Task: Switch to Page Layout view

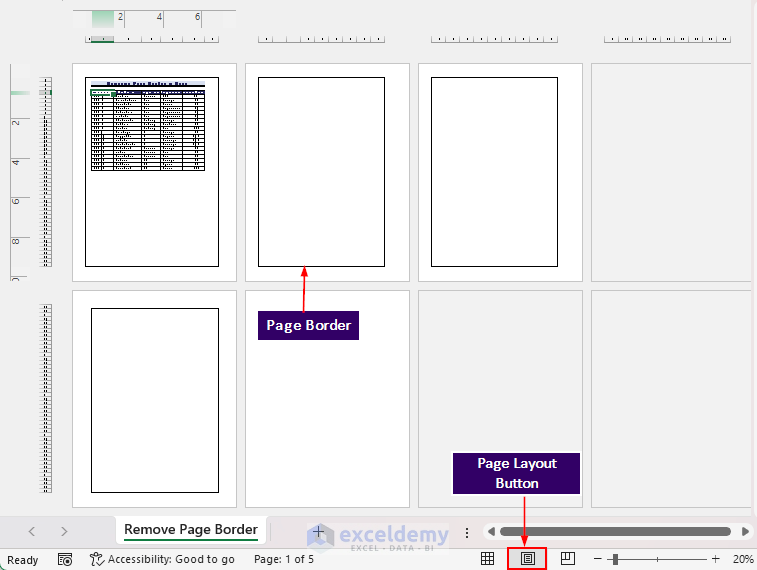Action: pyautogui.click(x=527, y=559)
